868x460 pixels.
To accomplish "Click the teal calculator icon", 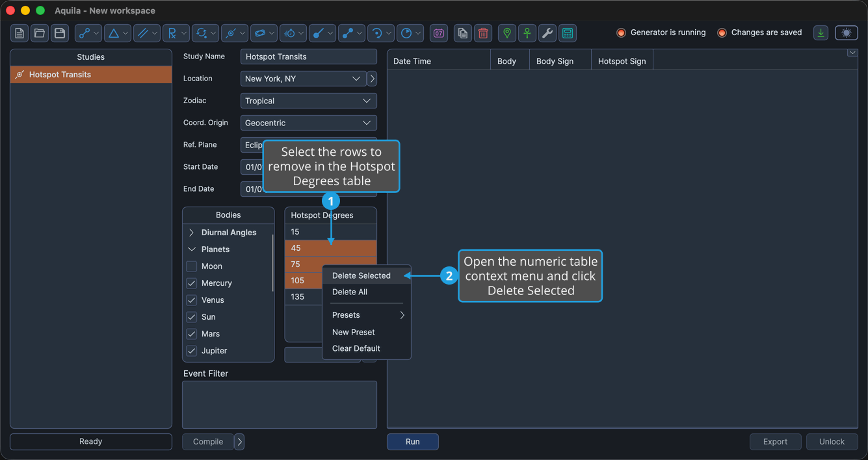I will click(568, 33).
